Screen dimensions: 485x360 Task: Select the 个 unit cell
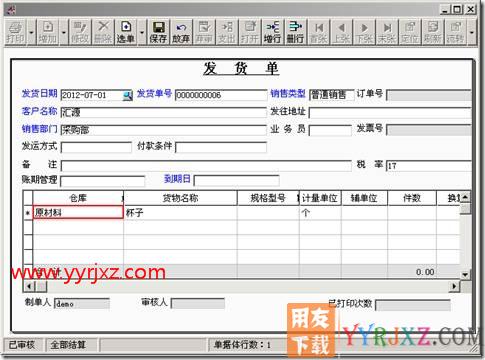[320, 213]
